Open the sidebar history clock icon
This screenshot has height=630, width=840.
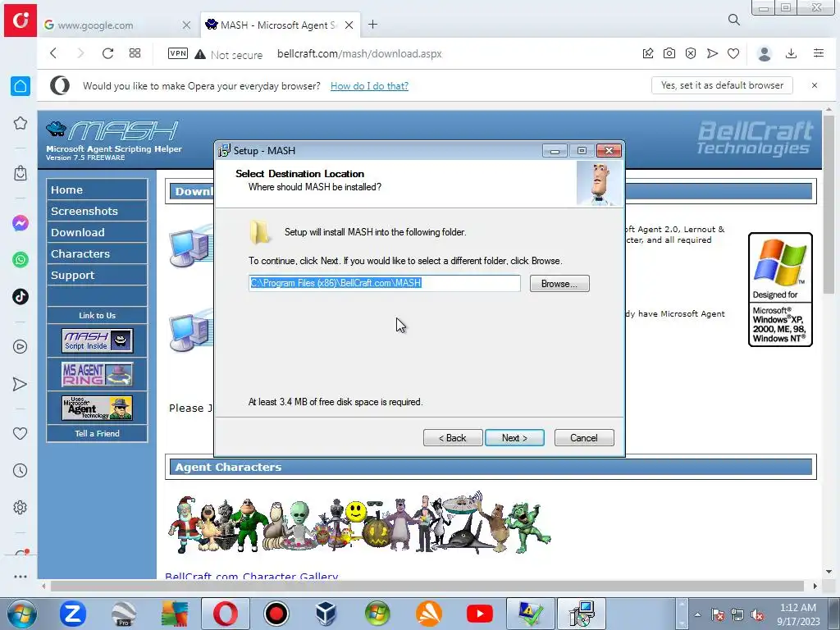coord(21,470)
